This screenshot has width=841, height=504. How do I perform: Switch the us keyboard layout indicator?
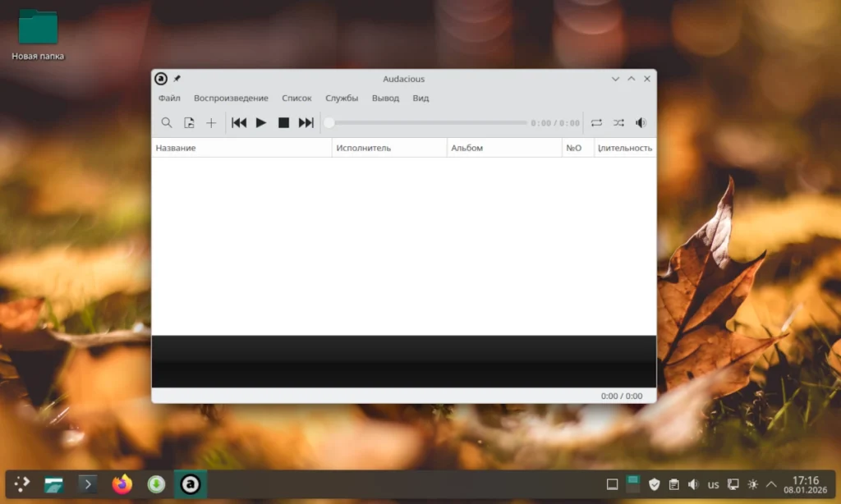pos(714,484)
